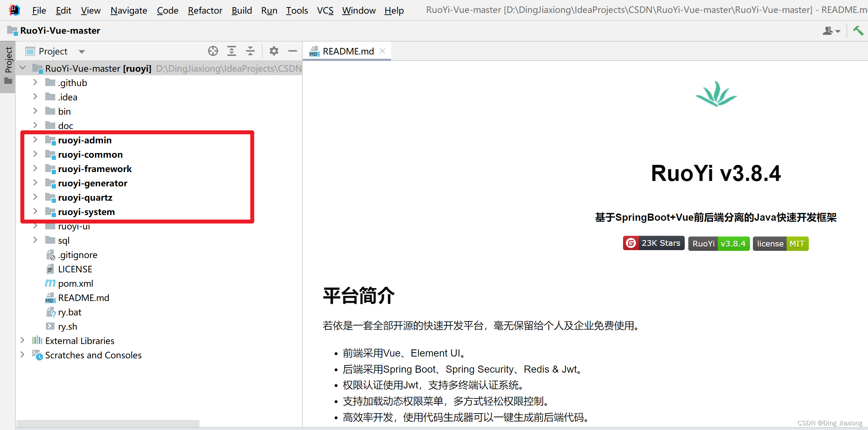Open the Code menu
The width and height of the screenshot is (868, 430).
coord(168,10)
